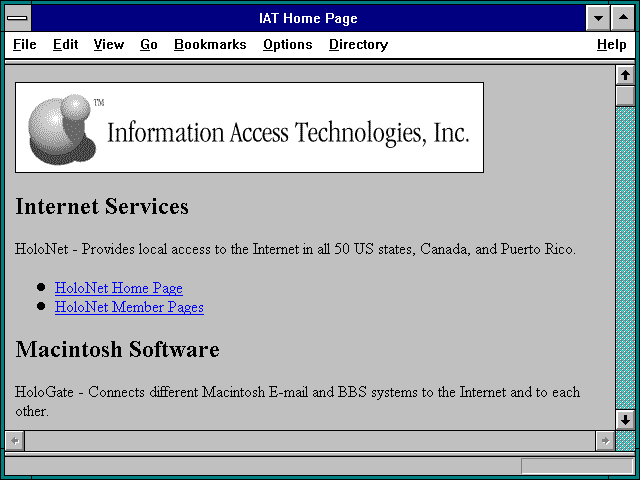Click the IAT Home Page title bar

click(x=308, y=18)
